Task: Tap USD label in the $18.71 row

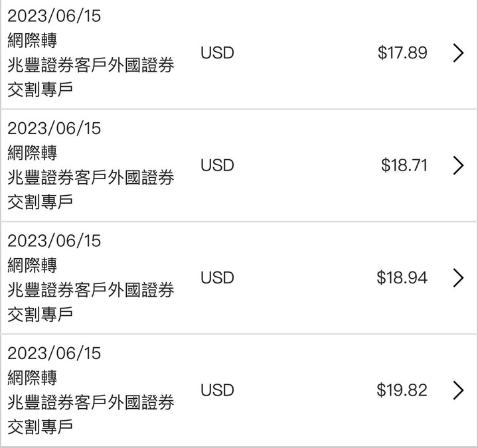Action: (217, 165)
